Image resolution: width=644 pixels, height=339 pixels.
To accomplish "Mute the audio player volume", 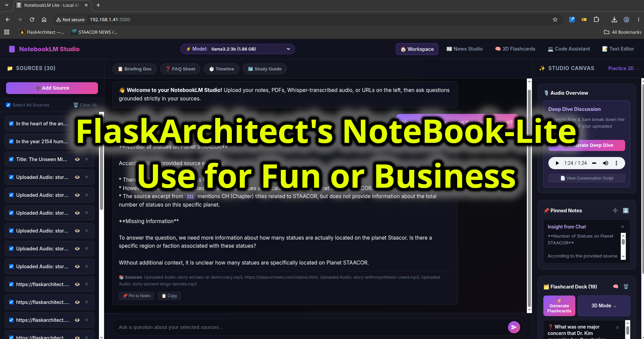I will pos(605,163).
